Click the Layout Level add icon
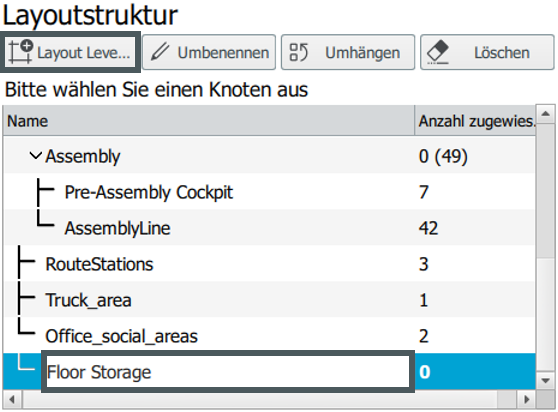This screenshot has width=558, height=412. pyautogui.click(x=20, y=52)
